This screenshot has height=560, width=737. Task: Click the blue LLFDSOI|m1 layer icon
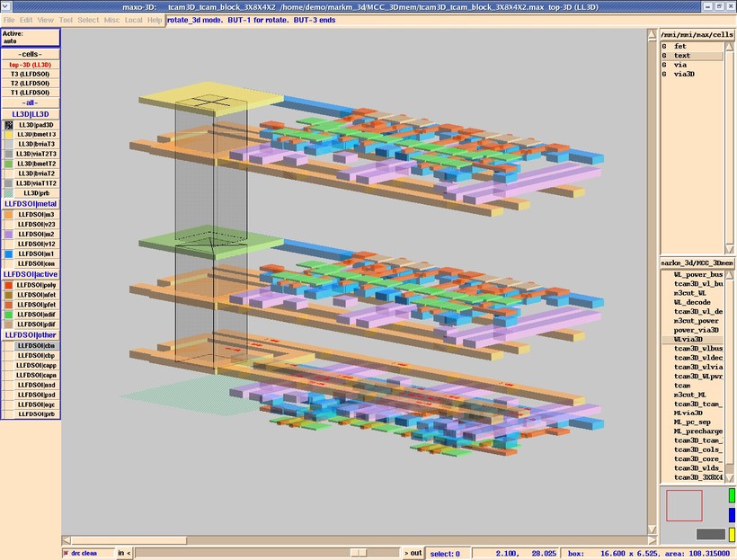(x=8, y=253)
